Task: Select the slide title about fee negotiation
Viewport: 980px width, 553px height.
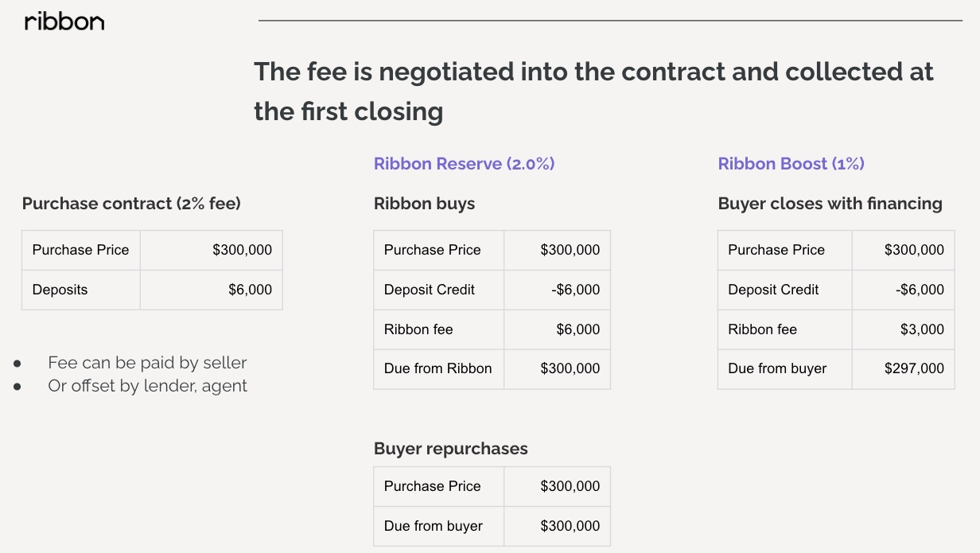Action: (x=593, y=91)
